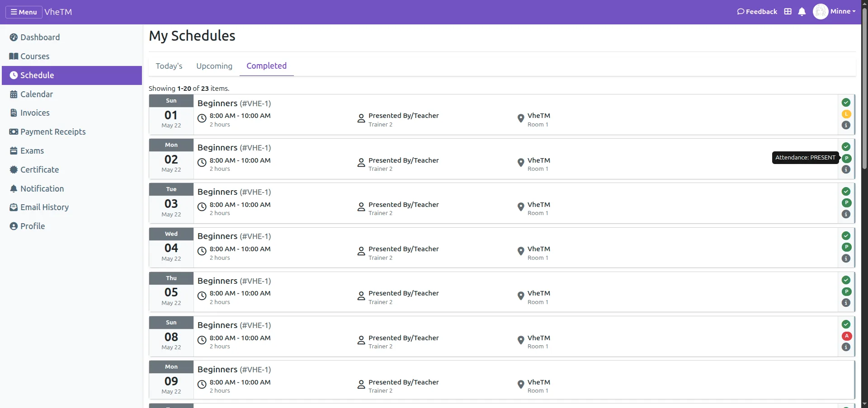
Task: Click the Mon 09 May 22 date tile
Action: click(171, 380)
